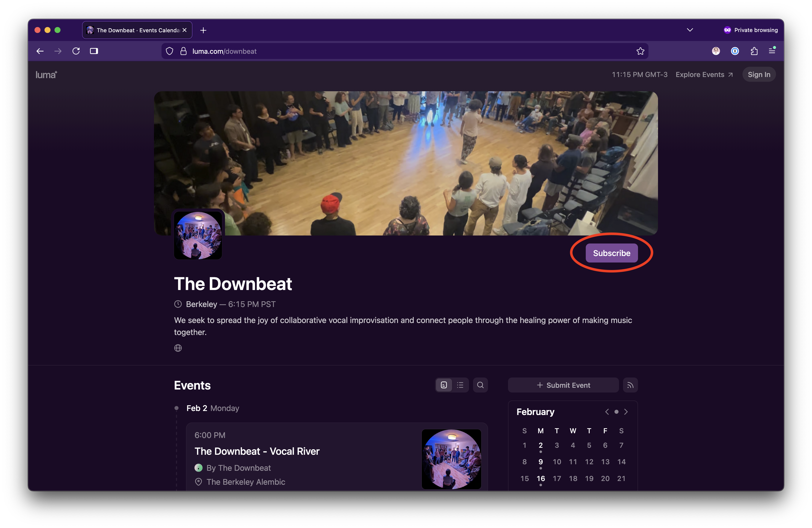The width and height of the screenshot is (812, 528).
Task: Go to previous month in the calendar
Action: 606,412
